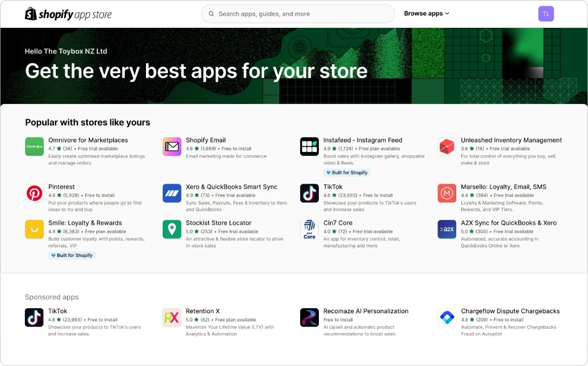Open the Retention X app icon

pyautogui.click(x=172, y=318)
